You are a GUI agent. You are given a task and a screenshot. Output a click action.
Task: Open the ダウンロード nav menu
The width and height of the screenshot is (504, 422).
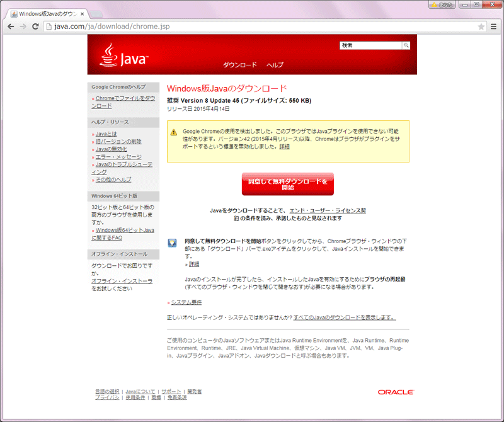240,65
